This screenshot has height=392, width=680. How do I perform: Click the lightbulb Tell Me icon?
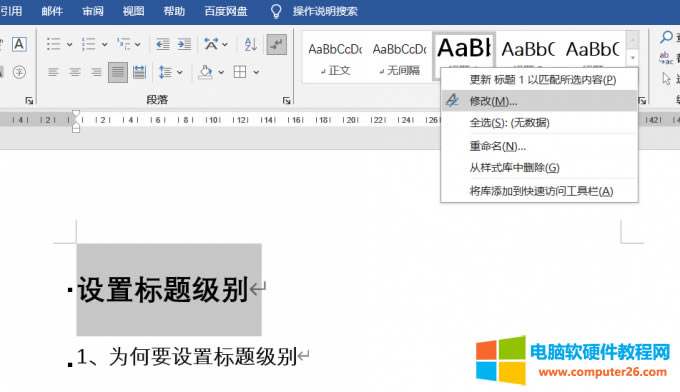click(276, 11)
